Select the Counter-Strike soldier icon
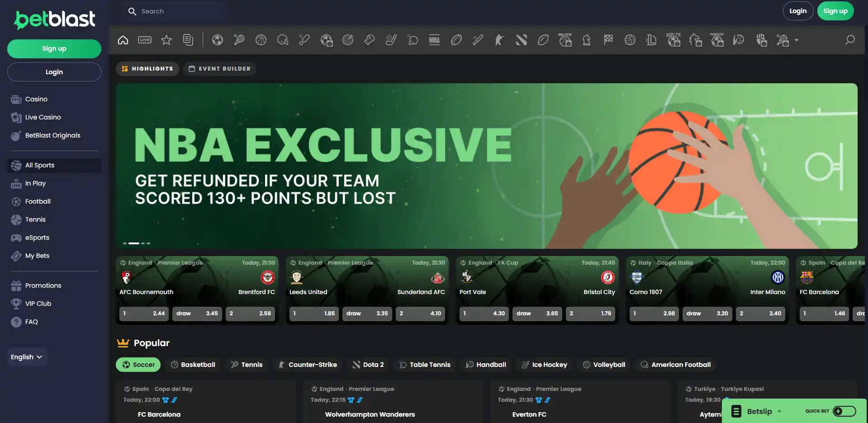The width and height of the screenshot is (868, 423). tap(499, 40)
